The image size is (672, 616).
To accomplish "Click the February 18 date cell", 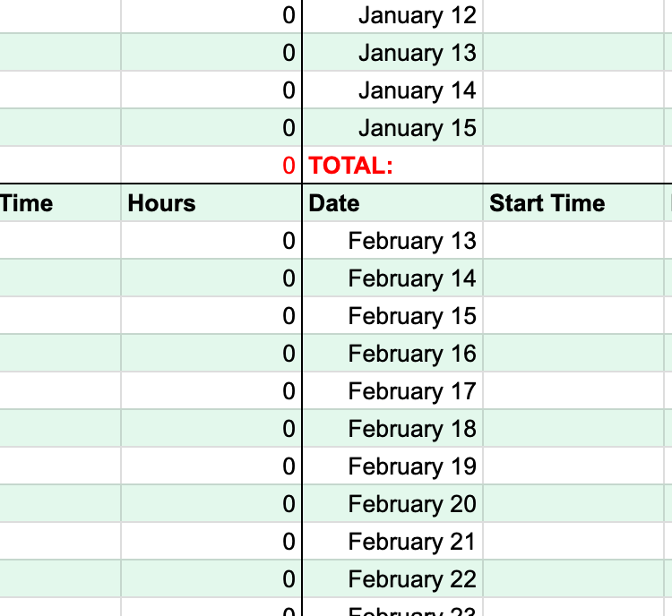I will (394, 429).
